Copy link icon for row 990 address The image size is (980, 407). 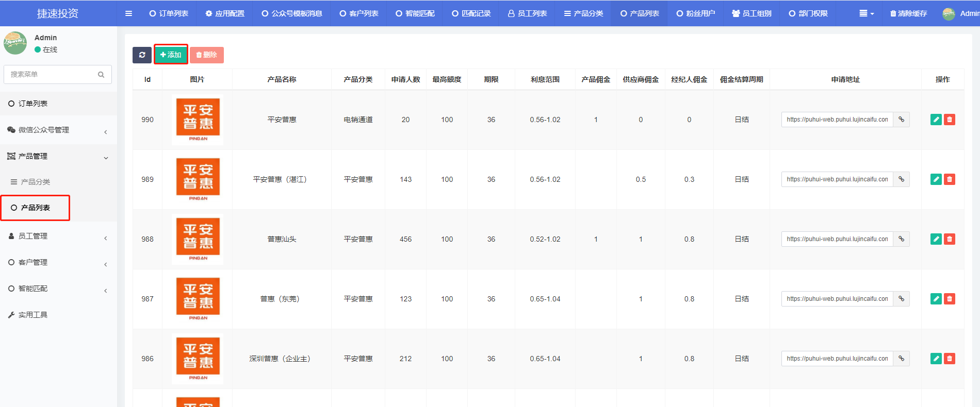pos(901,120)
